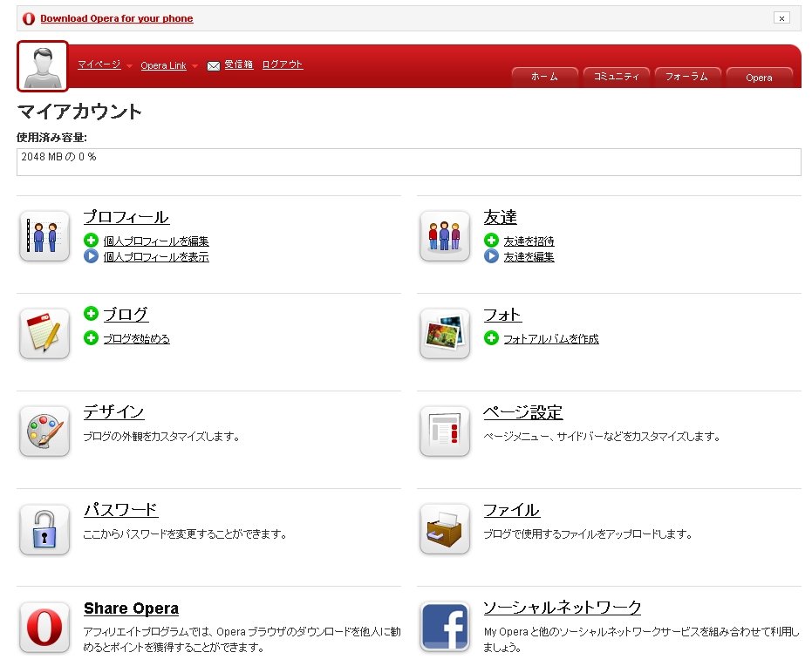
Task: Open the Photo album icon
Action: 444,334
